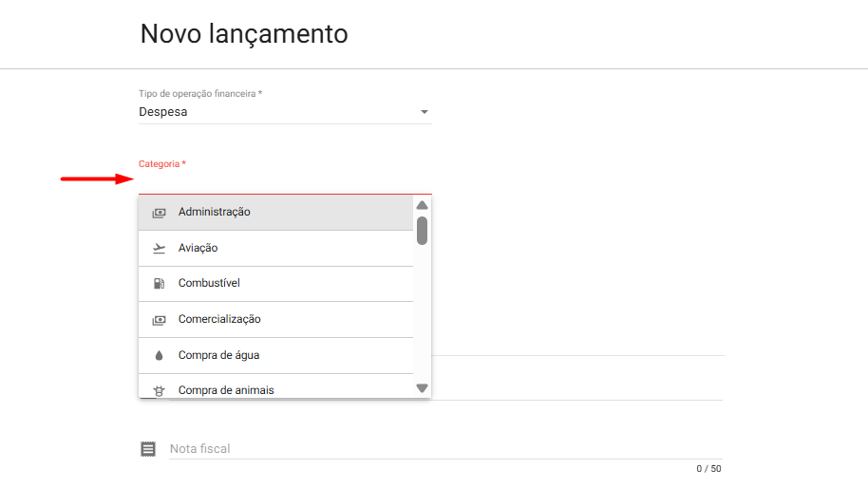Choose the Compra de água option
This screenshot has height=488, width=868.
click(x=218, y=356)
